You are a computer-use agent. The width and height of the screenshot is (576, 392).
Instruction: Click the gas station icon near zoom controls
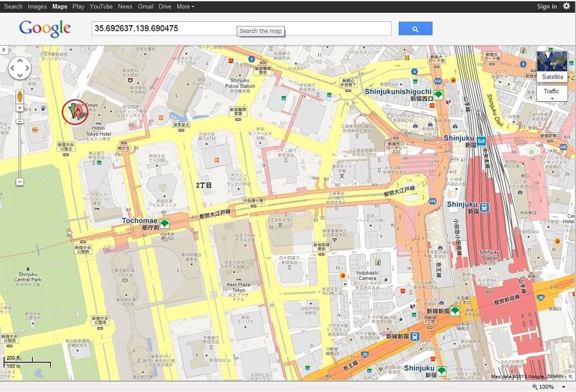pyautogui.click(x=43, y=108)
